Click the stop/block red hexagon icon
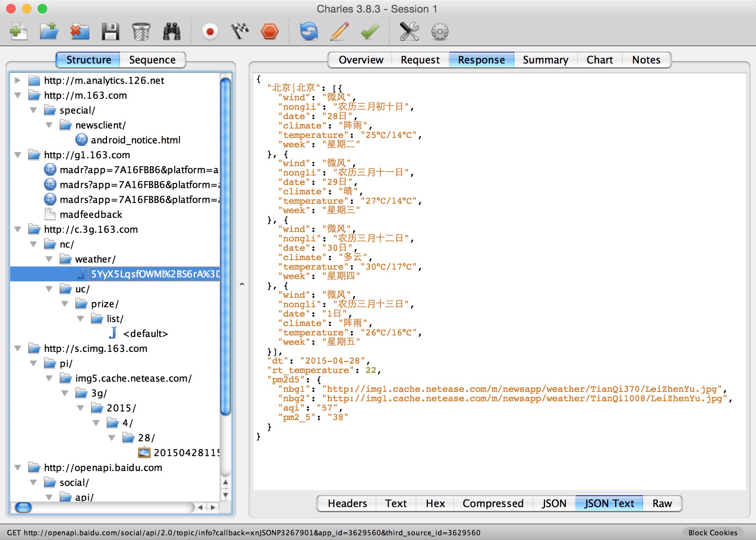The width and height of the screenshot is (756, 540). (x=270, y=32)
